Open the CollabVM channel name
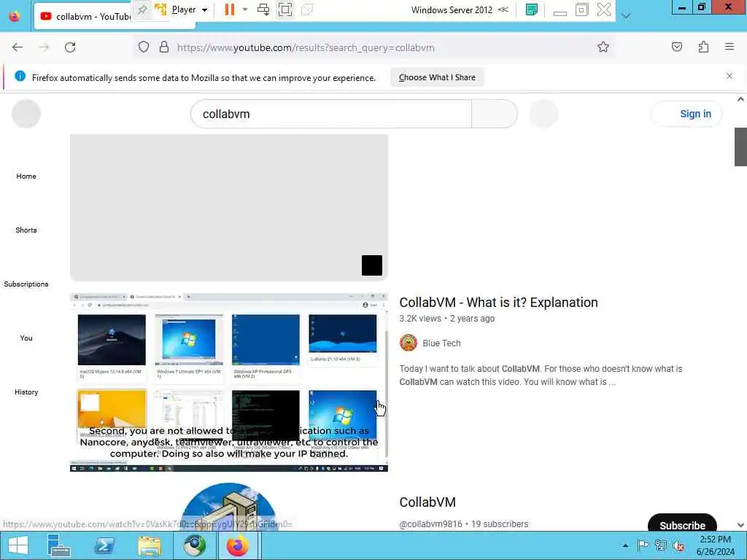 (x=427, y=502)
